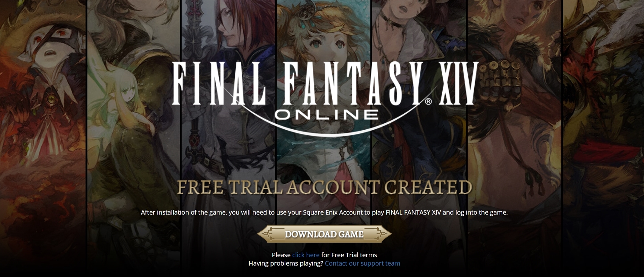Click the registered trademark symbol beside the logo
Image resolution: width=644 pixels, height=277 pixels.
428,101
